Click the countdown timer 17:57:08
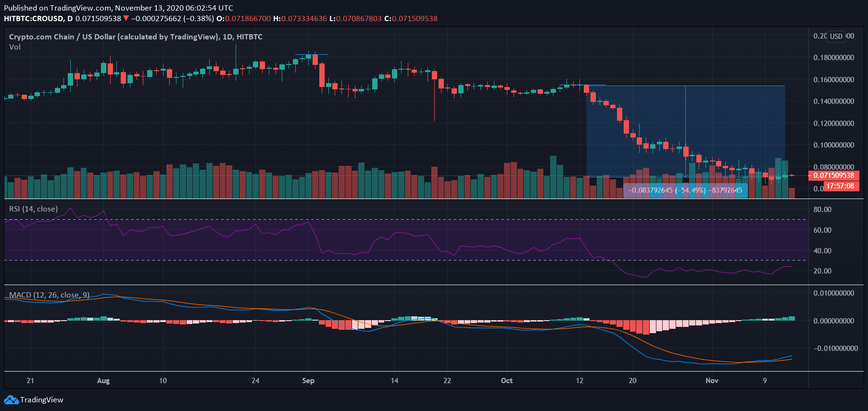Image resolution: width=868 pixels, height=411 pixels. coord(840,186)
